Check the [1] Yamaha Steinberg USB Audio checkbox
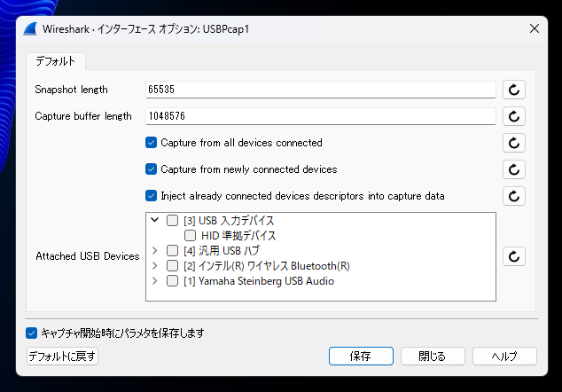The height and width of the screenshot is (392, 562). [172, 280]
